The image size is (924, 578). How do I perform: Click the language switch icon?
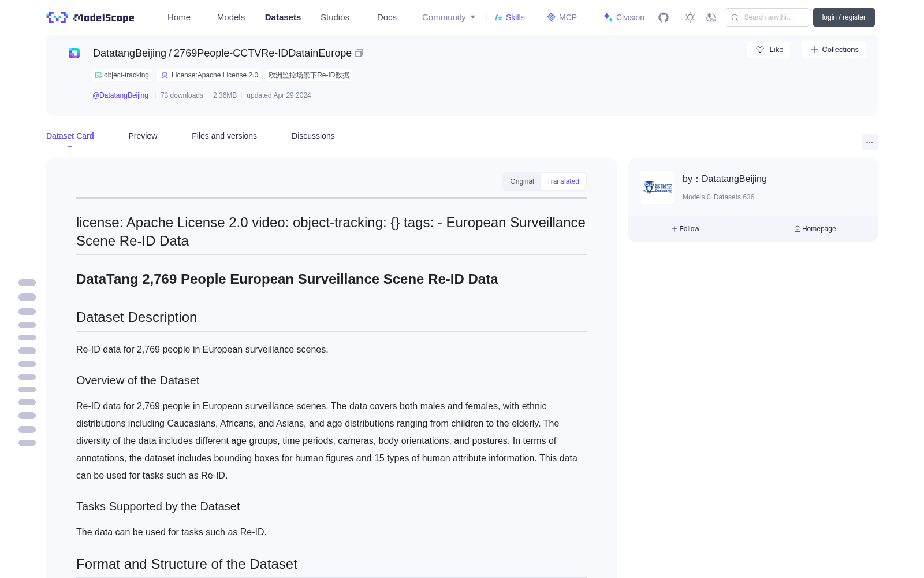(711, 17)
